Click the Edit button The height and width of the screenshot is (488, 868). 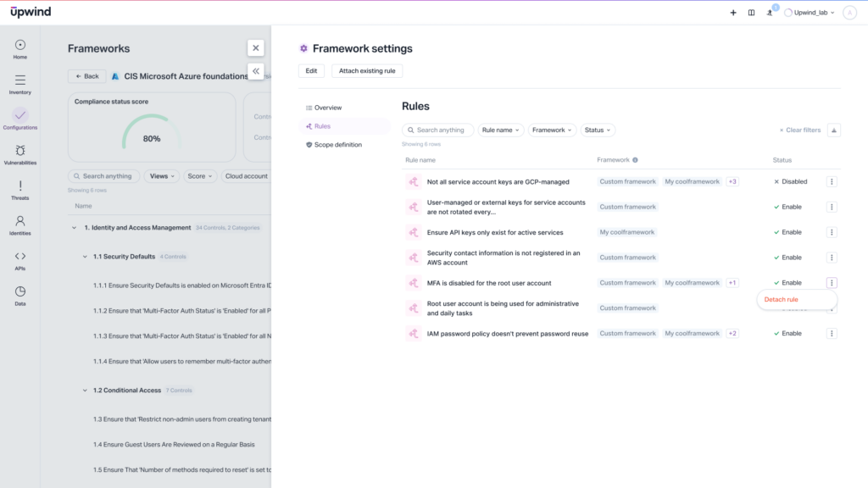tap(311, 71)
